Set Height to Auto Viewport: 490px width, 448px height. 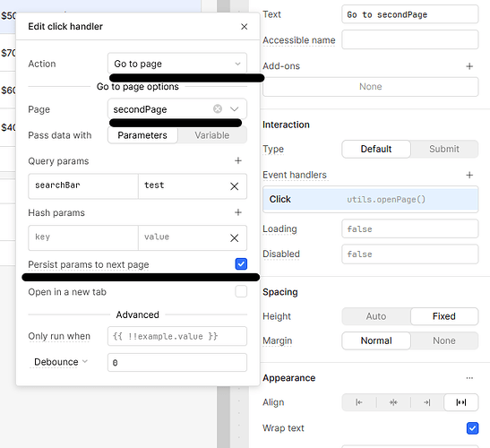(376, 316)
